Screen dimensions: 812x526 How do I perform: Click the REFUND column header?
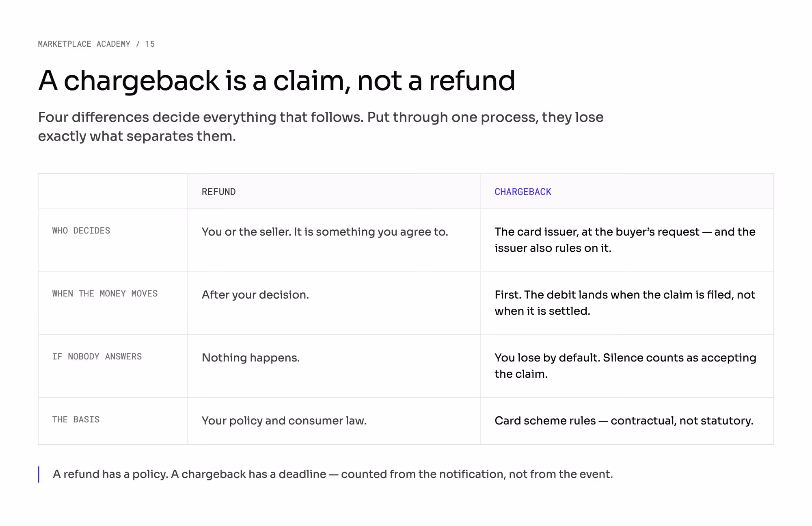pos(218,192)
